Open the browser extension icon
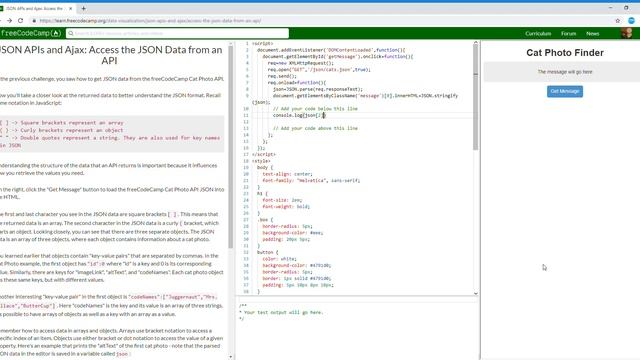Screen dimensions: 640x360 point(631,20)
